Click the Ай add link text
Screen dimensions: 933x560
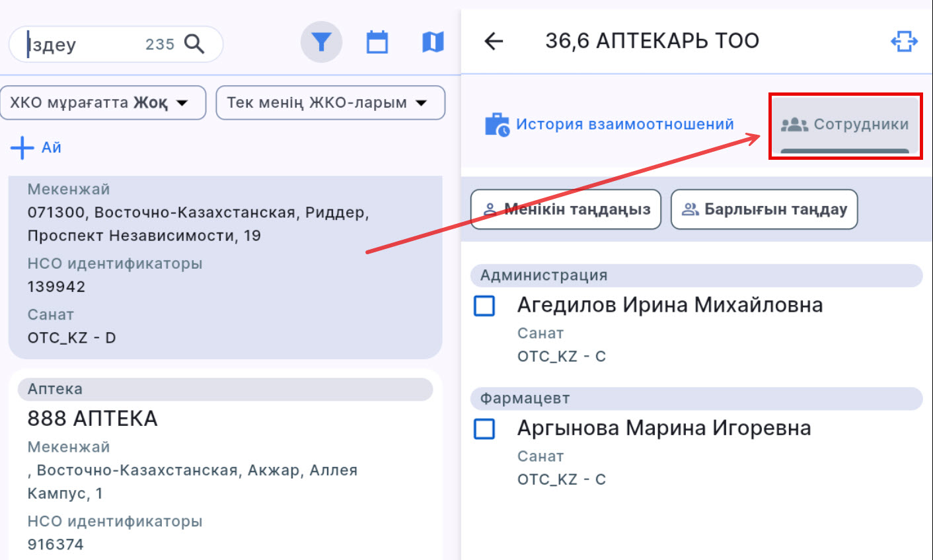(x=52, y=147)
